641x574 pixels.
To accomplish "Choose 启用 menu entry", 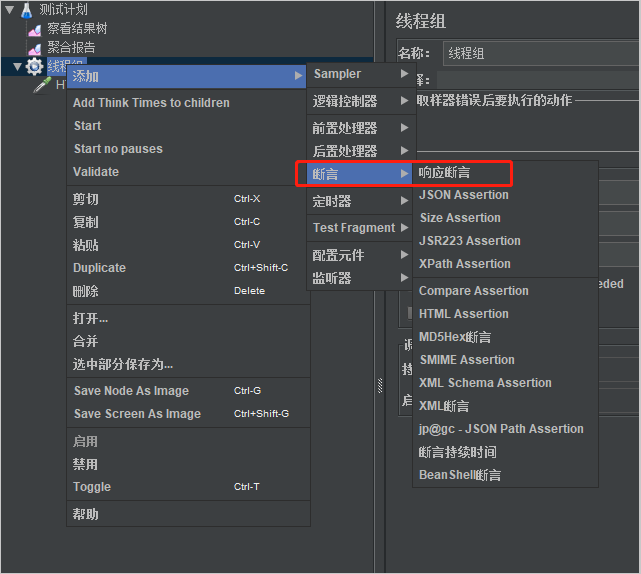I will (188, 441).
